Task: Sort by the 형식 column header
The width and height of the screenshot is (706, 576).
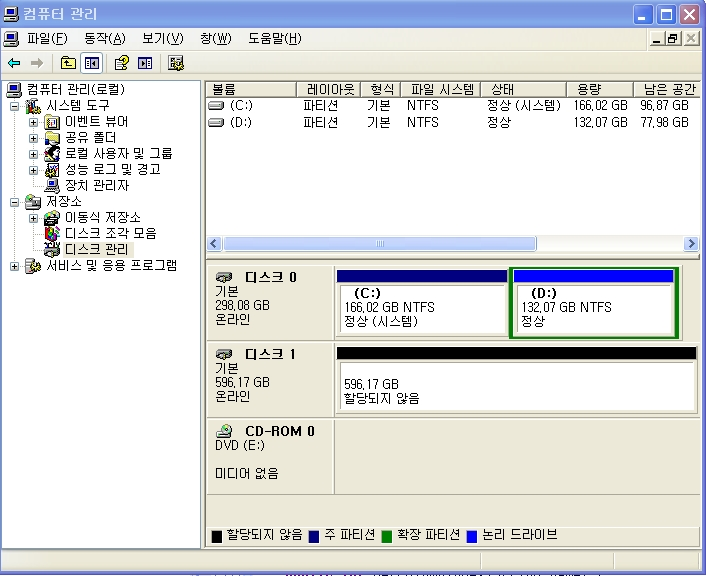Action: click(x=380, y=89)
